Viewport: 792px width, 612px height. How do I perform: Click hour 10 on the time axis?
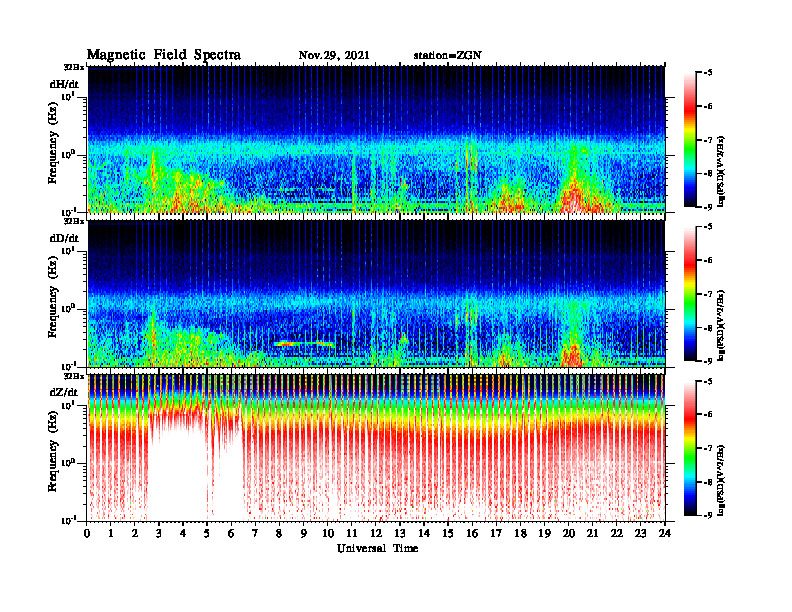[x=328, y=534]
